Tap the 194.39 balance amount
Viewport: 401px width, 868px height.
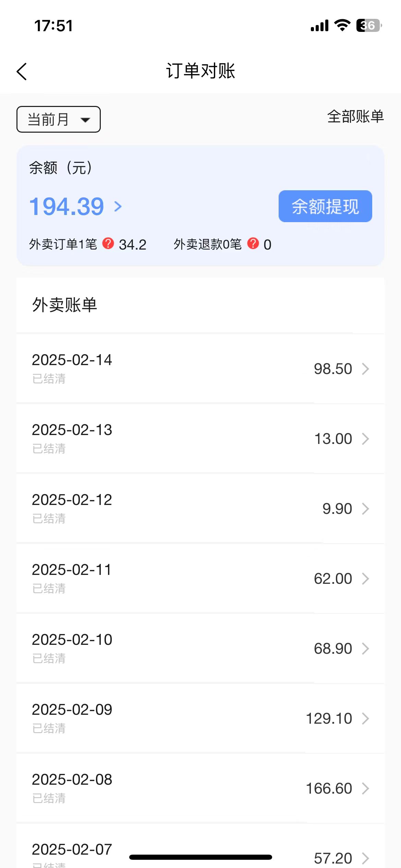(x=67, y=206)
